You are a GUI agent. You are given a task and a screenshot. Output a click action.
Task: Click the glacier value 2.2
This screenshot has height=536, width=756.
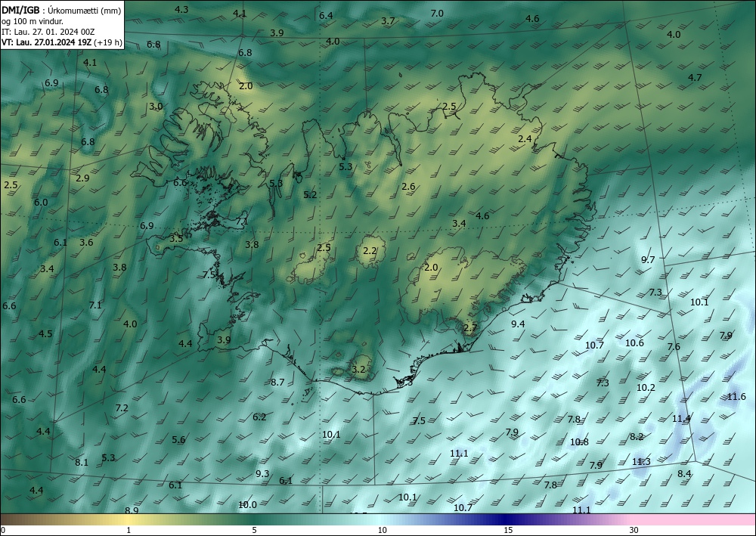point(370,251)
